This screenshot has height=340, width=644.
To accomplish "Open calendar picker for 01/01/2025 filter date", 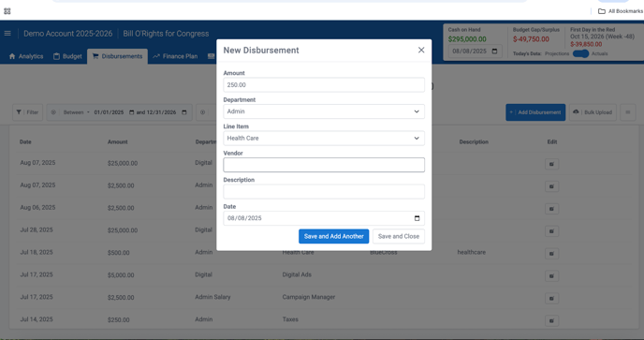I will tap(131, 112).
